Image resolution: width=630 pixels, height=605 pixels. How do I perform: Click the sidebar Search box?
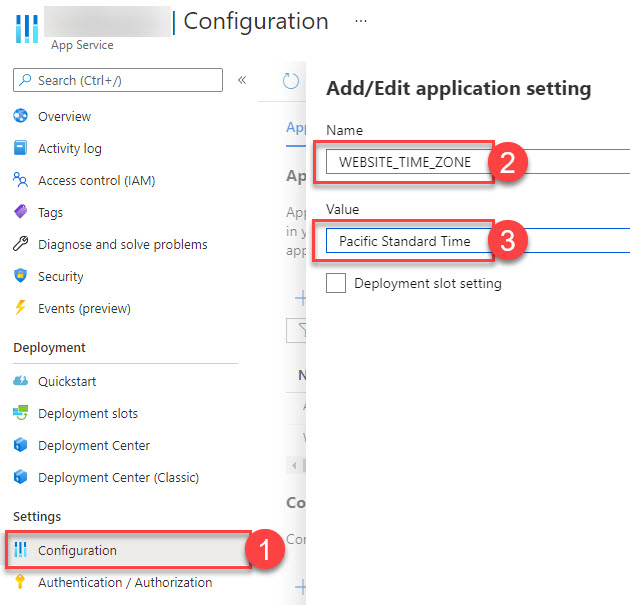pyautogui.click(x=118, y=80)
